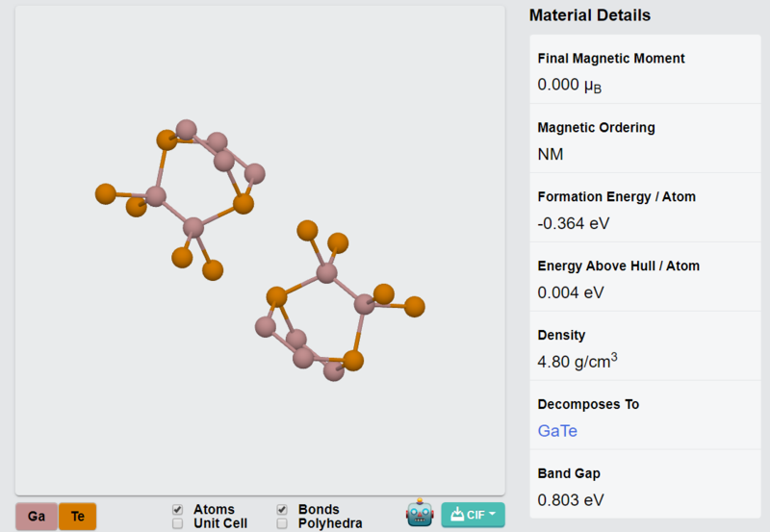Image resolution: width=770 pixels, height=532 pixels.
Task: Click the Density value 4.80 g/cm³
Action: 577,361
